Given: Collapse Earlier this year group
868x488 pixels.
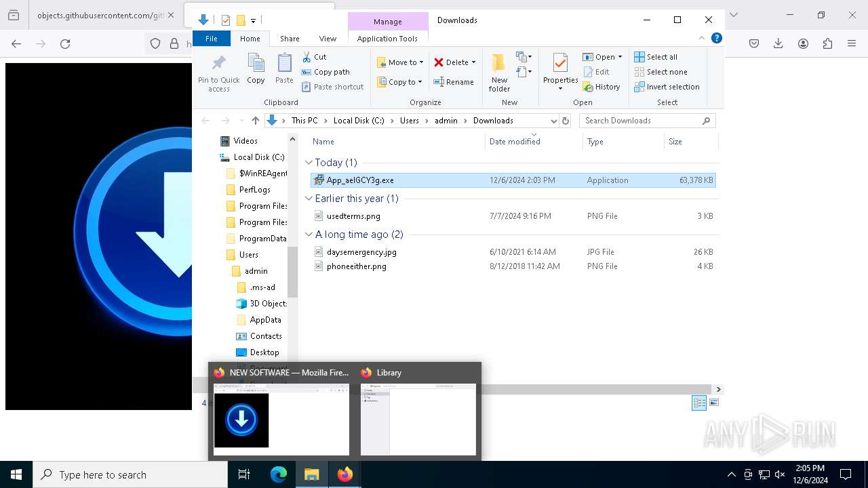Looking at the screenshot, I should tap(309, 199).
